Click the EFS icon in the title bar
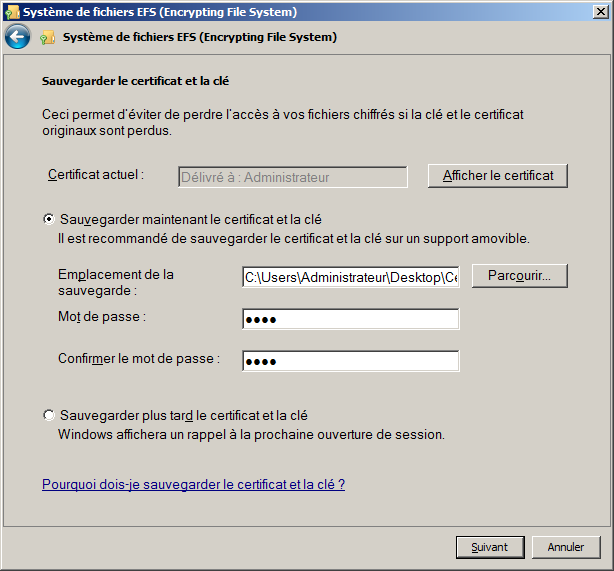This screenshot has width=614, height=571. (12, 12)
